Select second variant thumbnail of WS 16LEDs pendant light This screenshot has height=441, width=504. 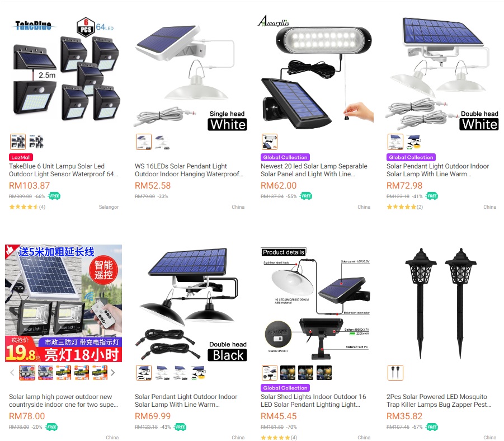pos(162,142)
